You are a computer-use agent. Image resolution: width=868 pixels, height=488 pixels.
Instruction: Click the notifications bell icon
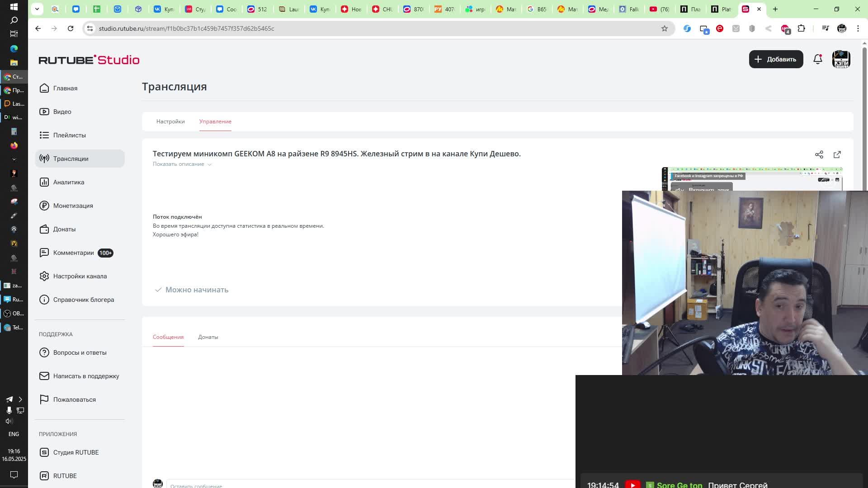[x=817, y=59]
